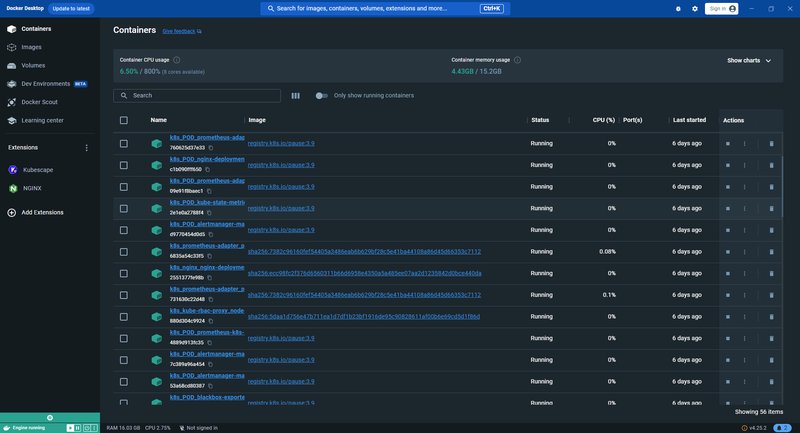Stop container 880d304c9924
This screenshot has width=800, height=433.
(x=728, y=317)
